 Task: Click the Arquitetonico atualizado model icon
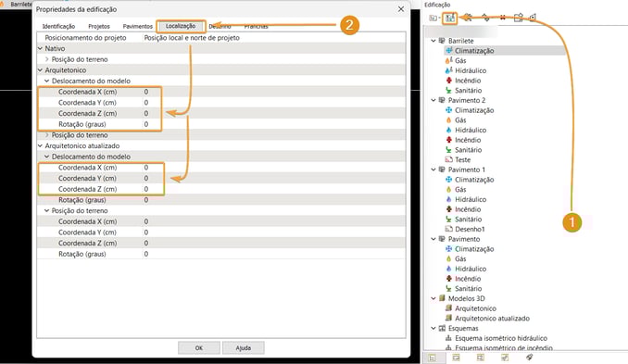point(449,319)
